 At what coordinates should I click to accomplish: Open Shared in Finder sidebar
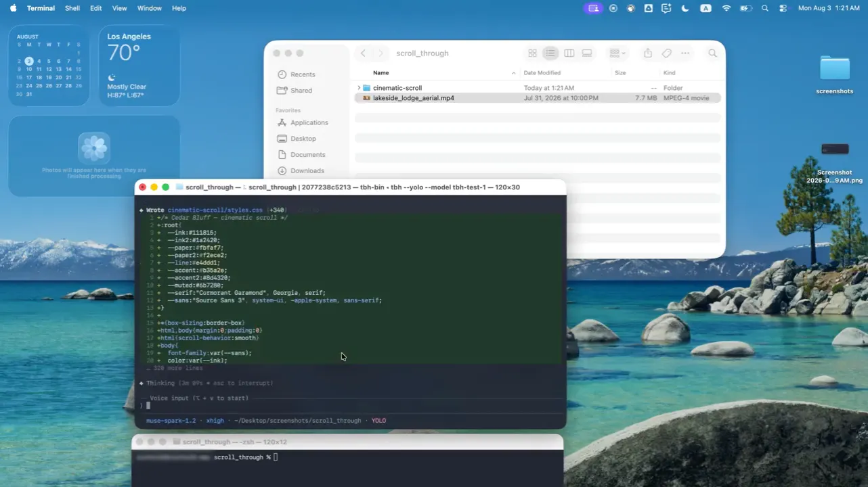pos(295,91)
